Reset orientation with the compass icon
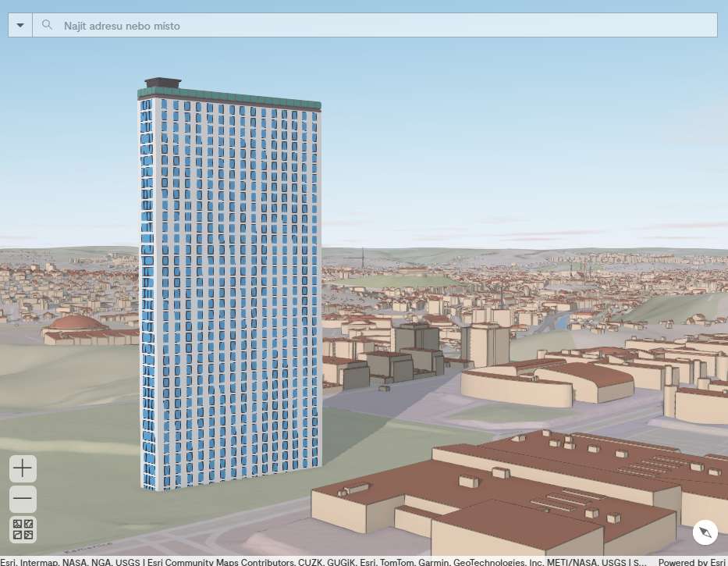 coord(705,532)
